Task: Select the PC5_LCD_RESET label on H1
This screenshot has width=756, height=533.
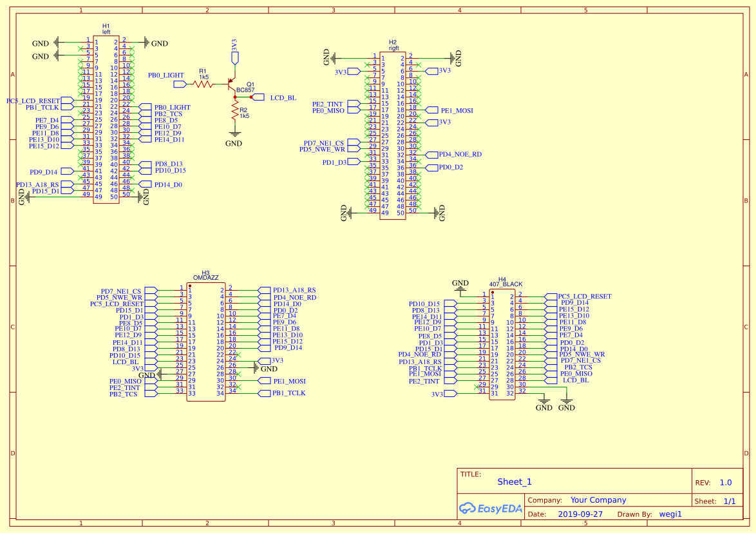Action: pyautogui.click(x=32, y=101)
